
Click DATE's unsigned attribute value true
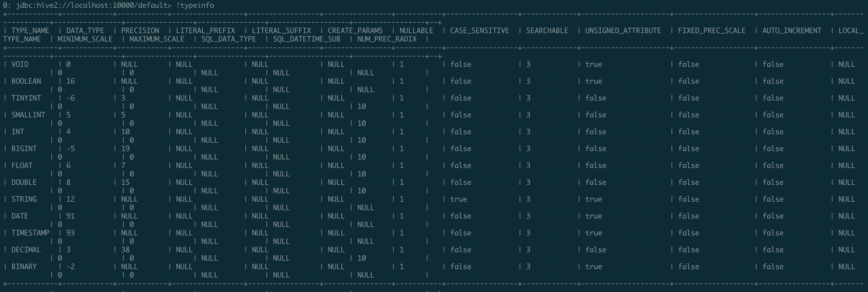coord(594,216)
